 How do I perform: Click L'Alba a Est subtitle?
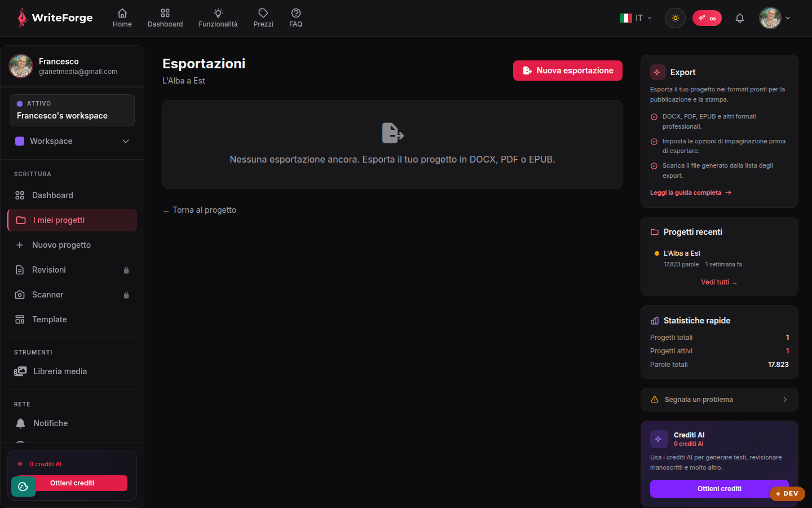(x=184, y=81)
